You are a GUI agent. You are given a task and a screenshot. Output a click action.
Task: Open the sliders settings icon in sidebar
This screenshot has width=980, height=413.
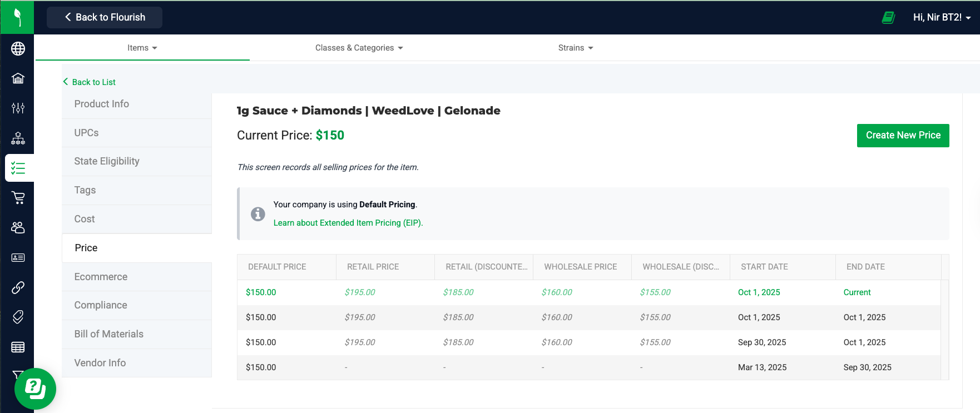18,108
